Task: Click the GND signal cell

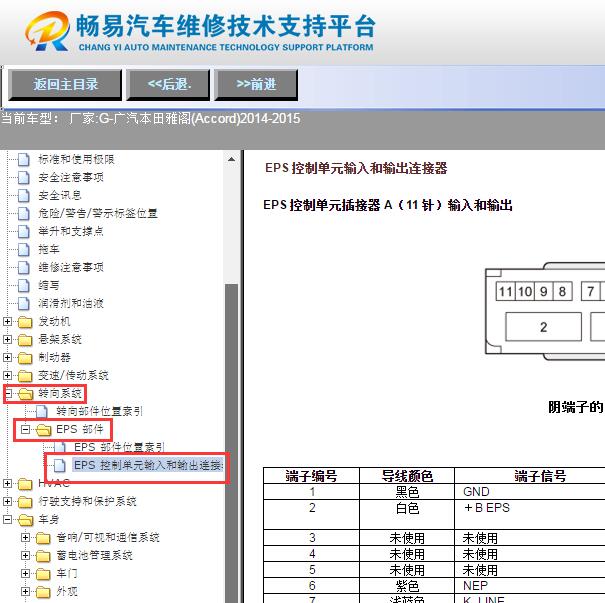Action: (476, 492)
